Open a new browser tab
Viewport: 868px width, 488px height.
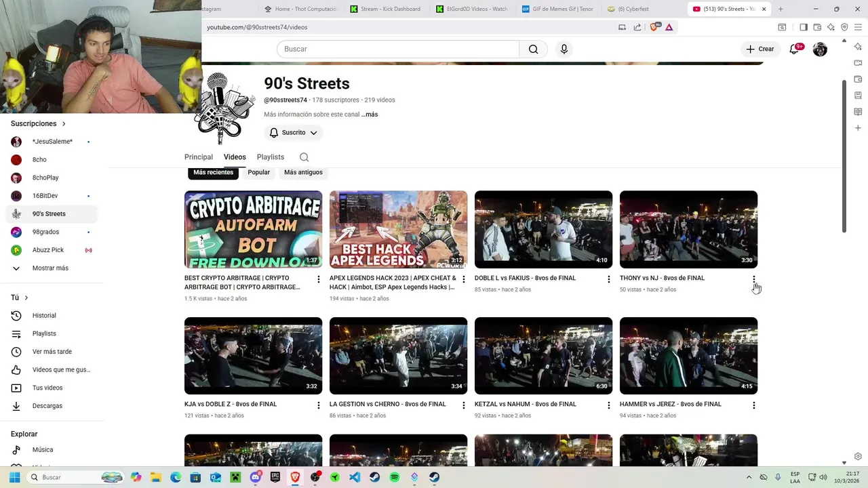click(781, 9)
